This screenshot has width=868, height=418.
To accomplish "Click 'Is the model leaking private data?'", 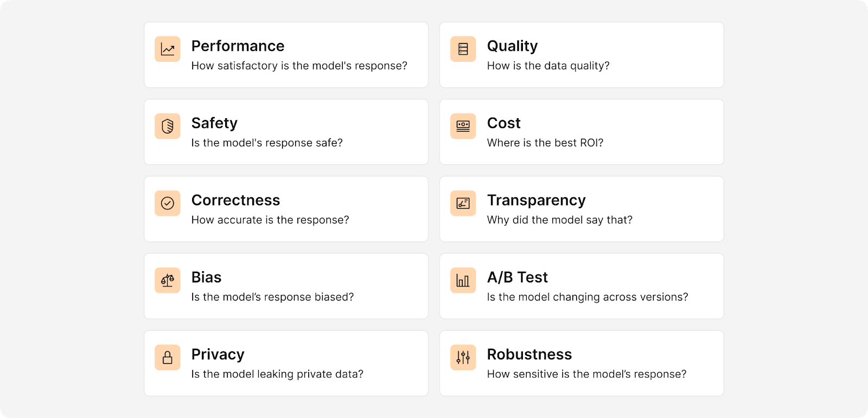I will point(277,374).
